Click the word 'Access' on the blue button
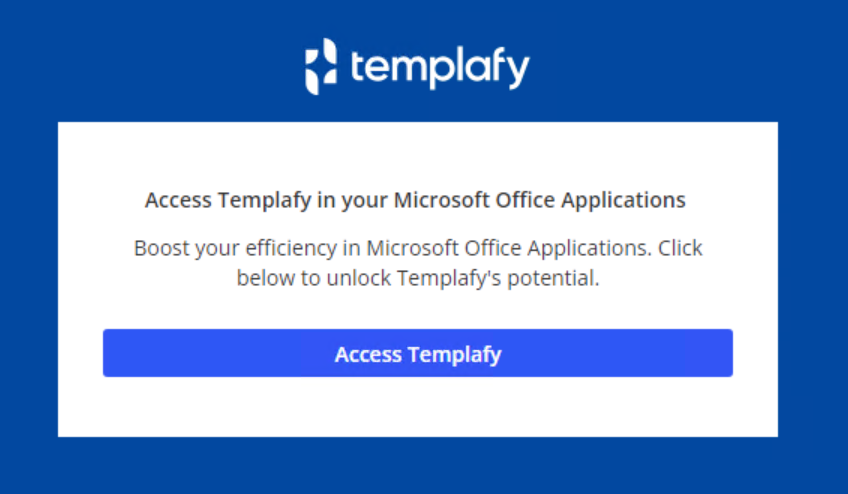The height and width of the screenshot is (494, 848). tap(367, 354)
